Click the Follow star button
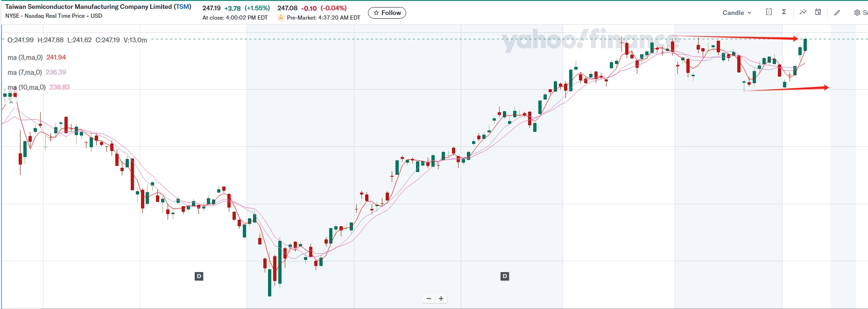The image size is (868, 309). [x=387, y=13]
